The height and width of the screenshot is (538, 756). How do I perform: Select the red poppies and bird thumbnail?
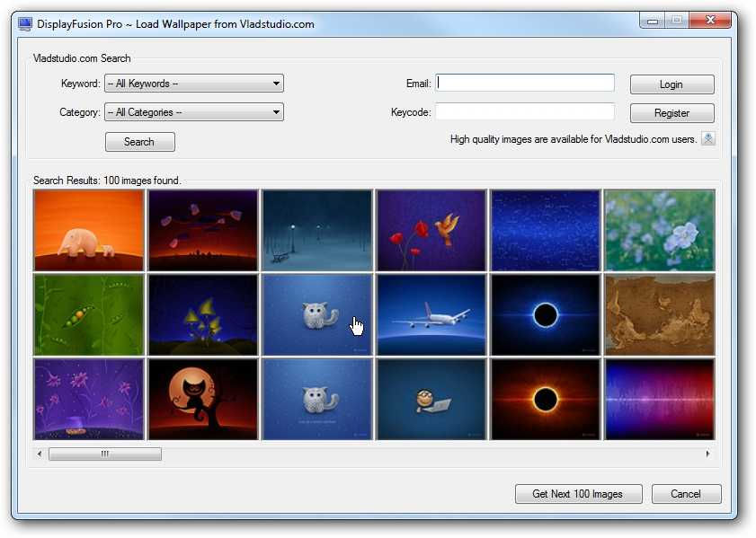click(431, 230)
